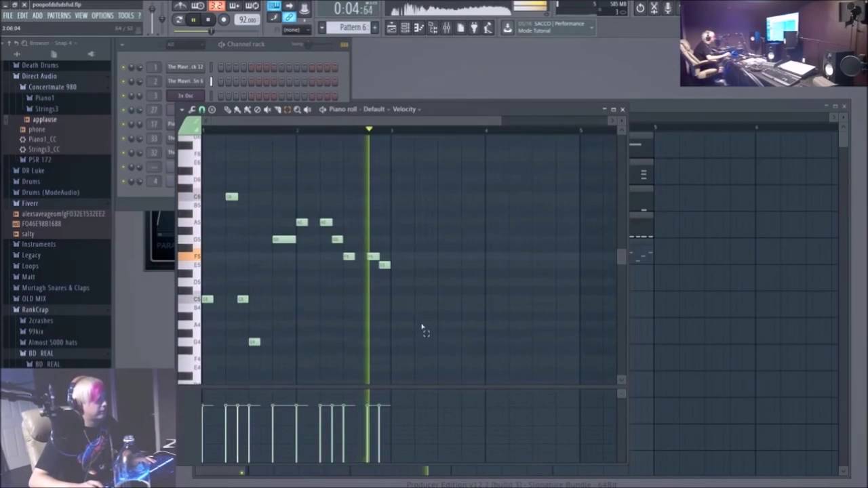Open the Default target dropdown in piano roll
Image resolution: width=868 pixels, height=488 pixels.
click(376, 109)
